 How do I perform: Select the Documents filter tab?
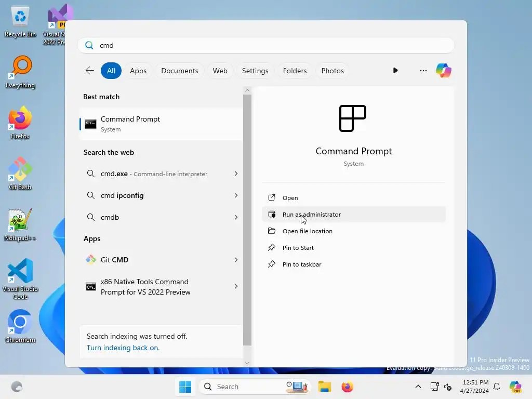click(179, 71)
